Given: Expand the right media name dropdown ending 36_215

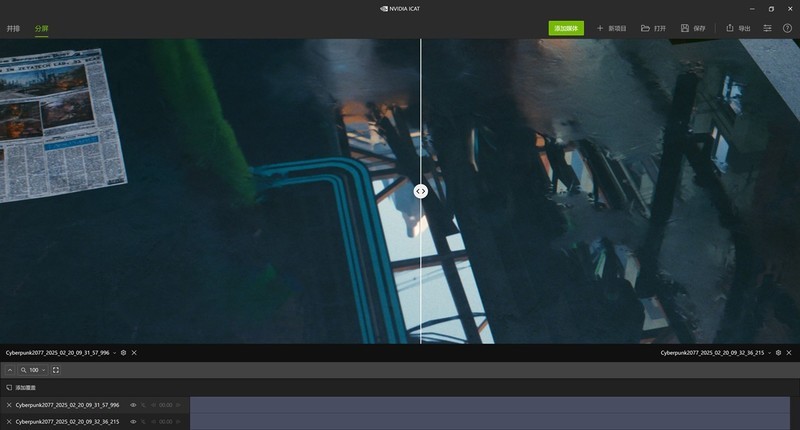Looking at the screenshot, I should (769, 353).
